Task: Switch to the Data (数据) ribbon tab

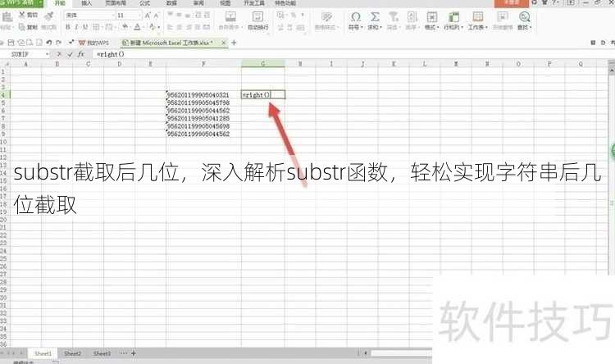Action: click(171, 3)
